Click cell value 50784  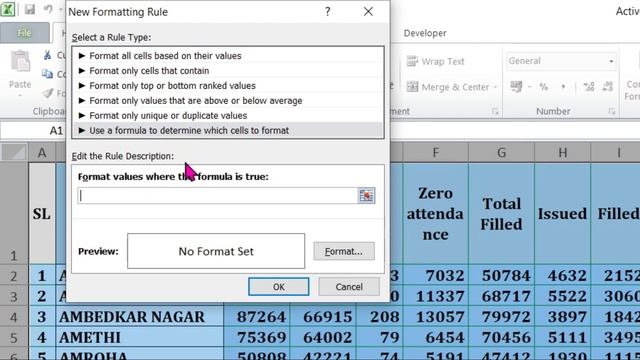(x=502, y=276)
